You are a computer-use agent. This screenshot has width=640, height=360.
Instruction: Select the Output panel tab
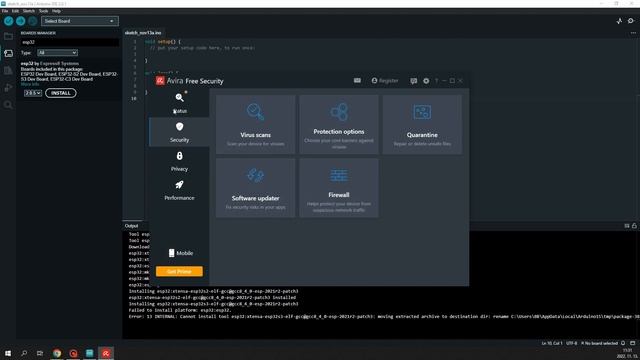point(131,226)
